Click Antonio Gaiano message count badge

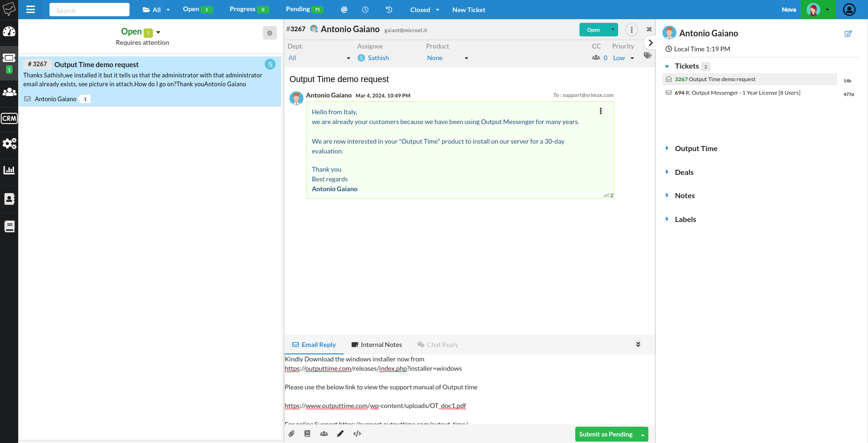(85, 99)
